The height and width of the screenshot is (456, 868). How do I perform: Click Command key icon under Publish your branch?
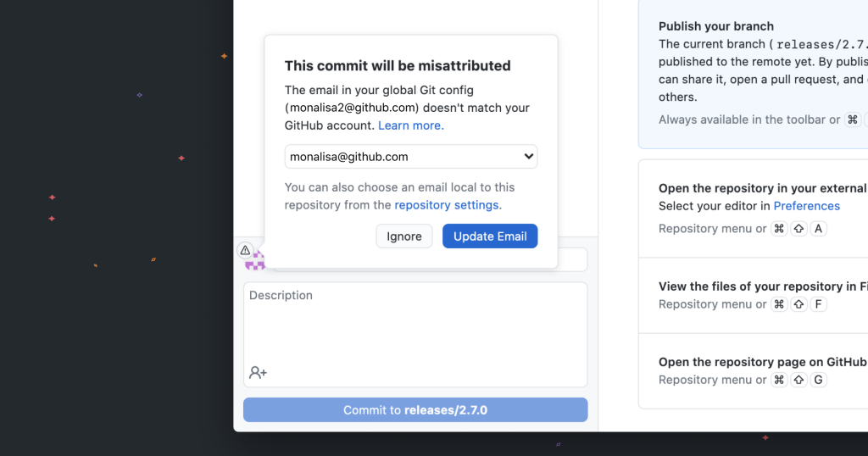point(853,120)
